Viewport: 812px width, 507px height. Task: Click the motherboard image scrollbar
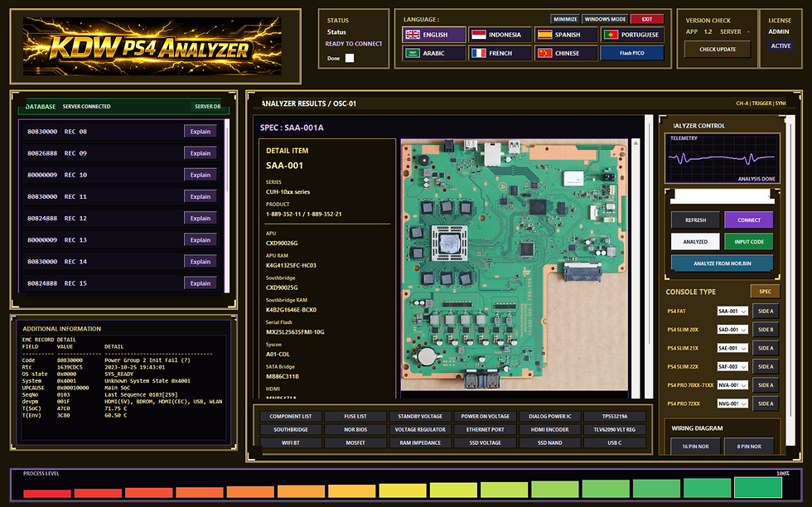click(x=636, y=268)
